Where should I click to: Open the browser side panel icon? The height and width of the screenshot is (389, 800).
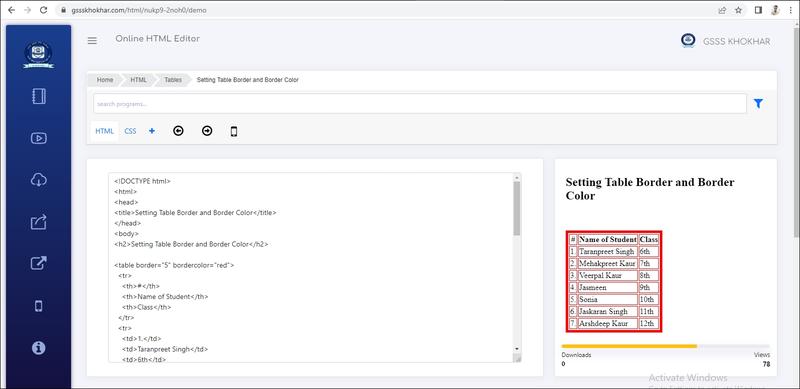coord(759,10)
